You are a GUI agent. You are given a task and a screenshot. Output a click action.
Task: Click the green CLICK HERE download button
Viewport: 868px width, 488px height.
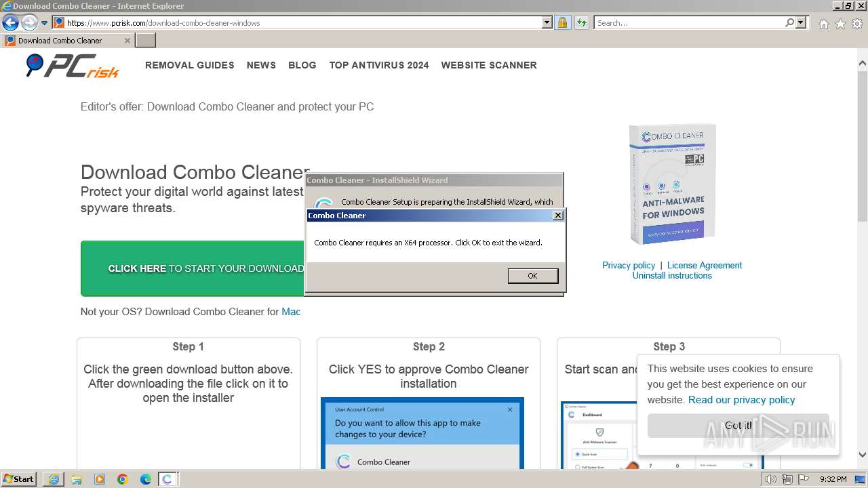(193, 268)
